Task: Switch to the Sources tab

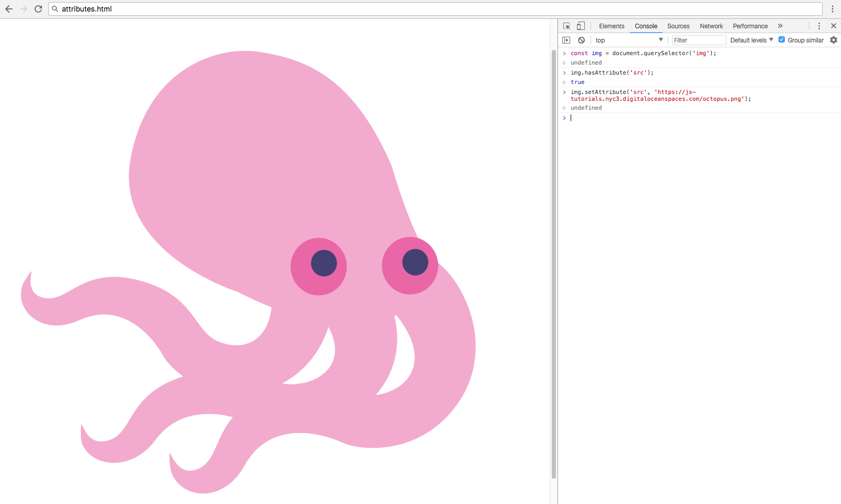Action: click(x=678, y=26)
